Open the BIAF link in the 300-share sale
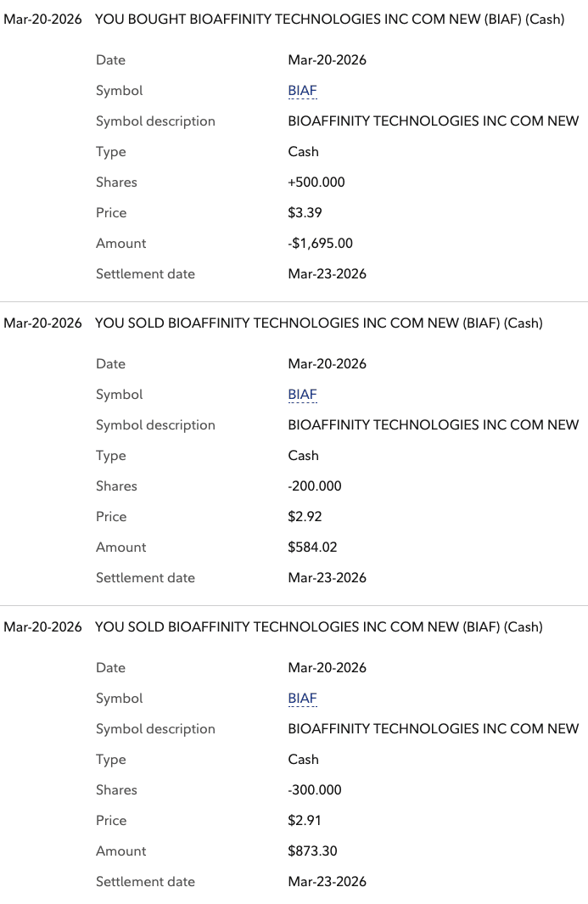The width and height of the screenshot is (588, 904). point(302,699)
